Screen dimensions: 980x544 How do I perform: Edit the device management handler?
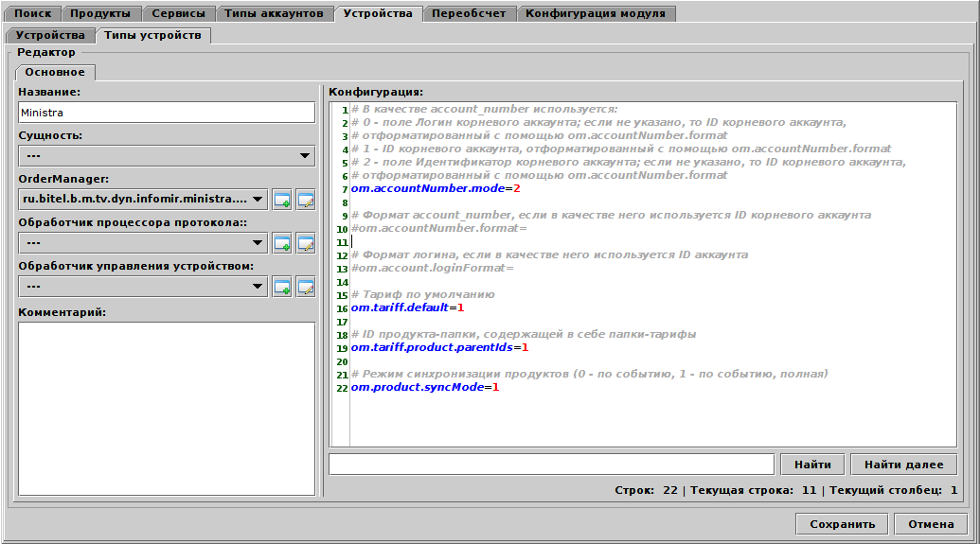(x=305, y=287)
